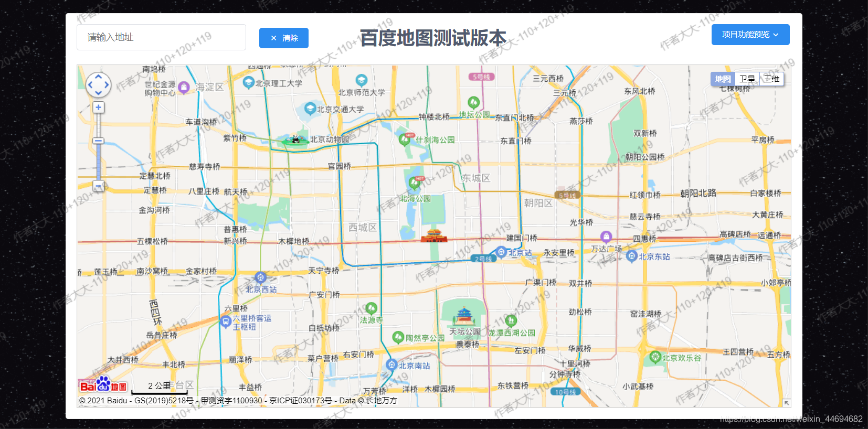The height and width of the screenshot is (429, 868).
Task: Click the 朝阳北路 road label
Action: [x=698, y=193]
